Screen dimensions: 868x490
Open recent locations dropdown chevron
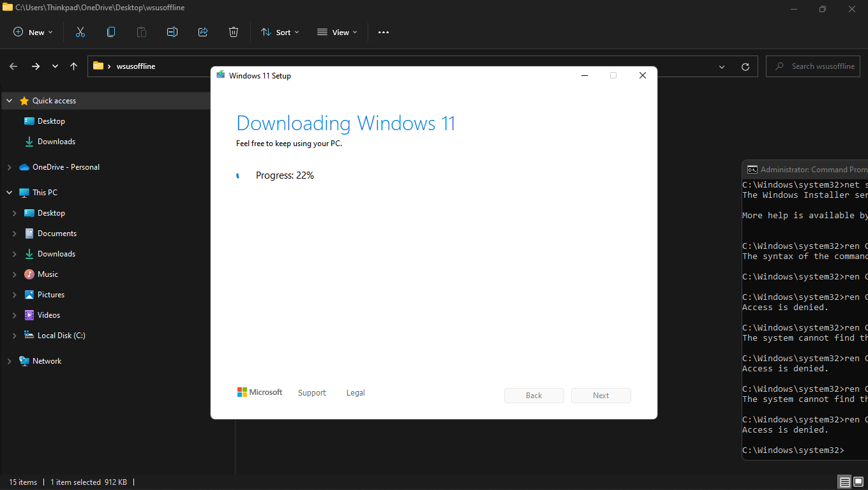click(x=55, y=66)
